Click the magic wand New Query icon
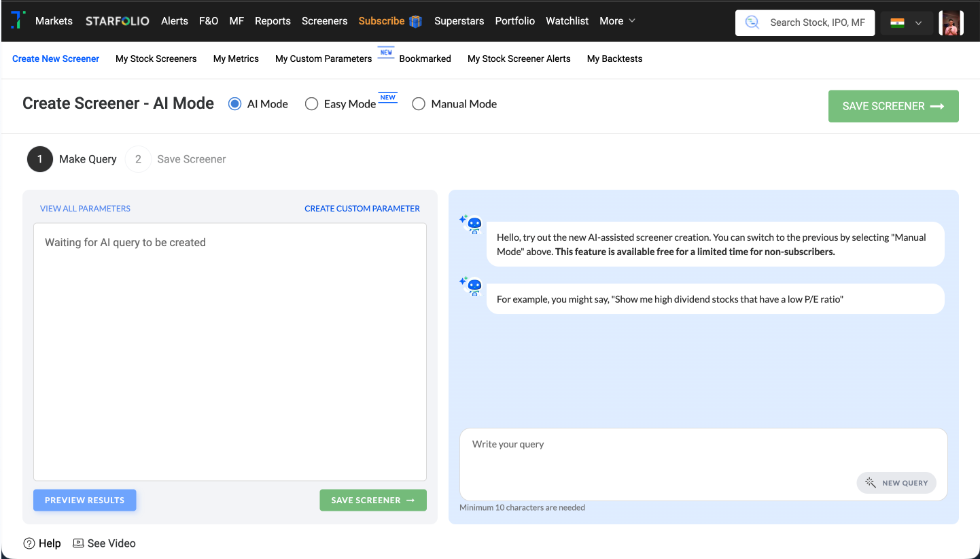Screen dimensions: 980x559 pyautogui.click(x=870, y=483)
